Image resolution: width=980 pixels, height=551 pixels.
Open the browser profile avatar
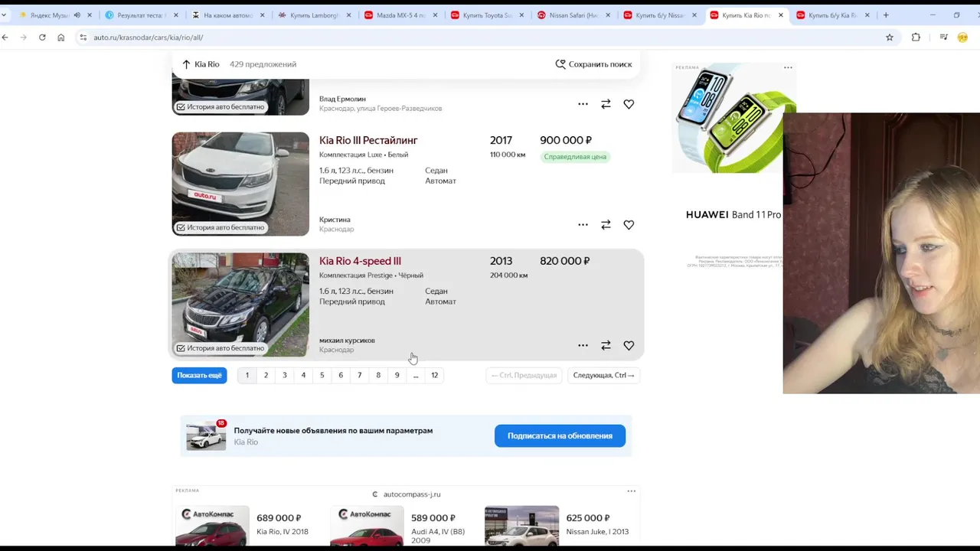pyautogui.click(x=963, y=37)
